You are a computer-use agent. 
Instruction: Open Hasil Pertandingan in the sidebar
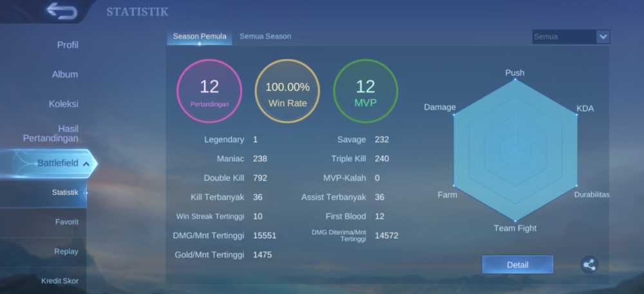point(51,134)
